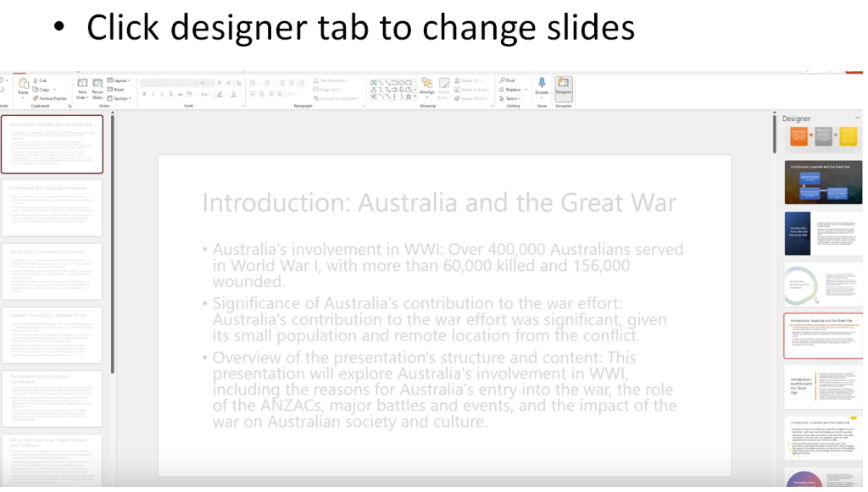The height and width of the screenshot is (492, 868).
Task: Open the Paragraph dialog launcher
Action: point(364,106)
